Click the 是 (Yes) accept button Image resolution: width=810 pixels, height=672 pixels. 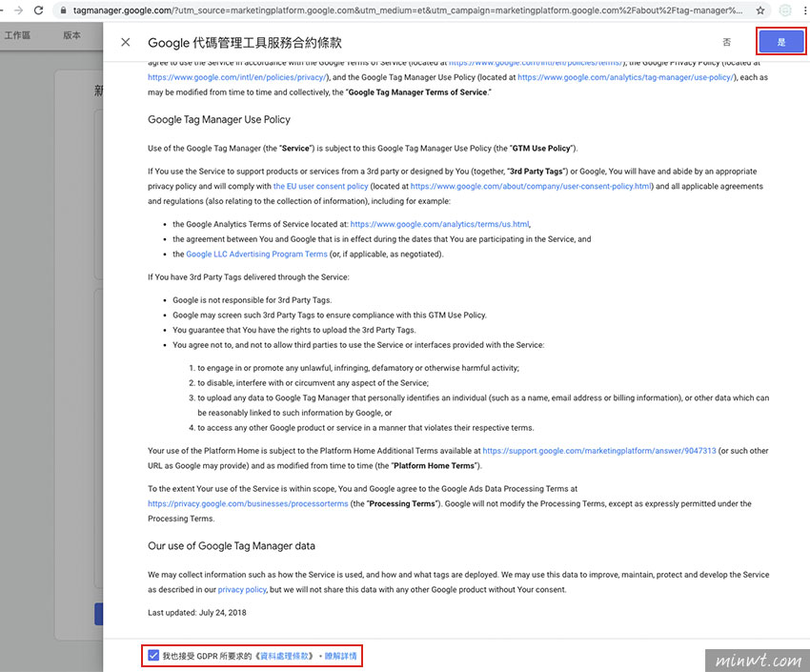click(781, 42)
